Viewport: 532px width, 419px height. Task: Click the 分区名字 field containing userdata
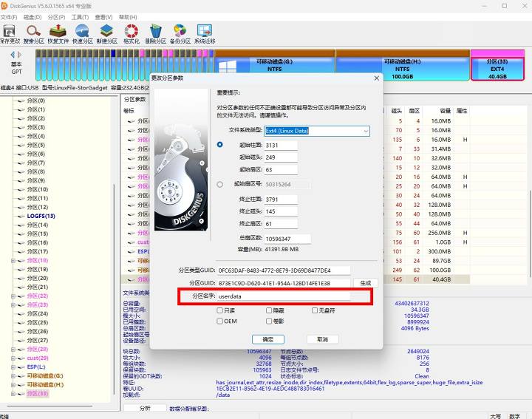tap(284, 296)
